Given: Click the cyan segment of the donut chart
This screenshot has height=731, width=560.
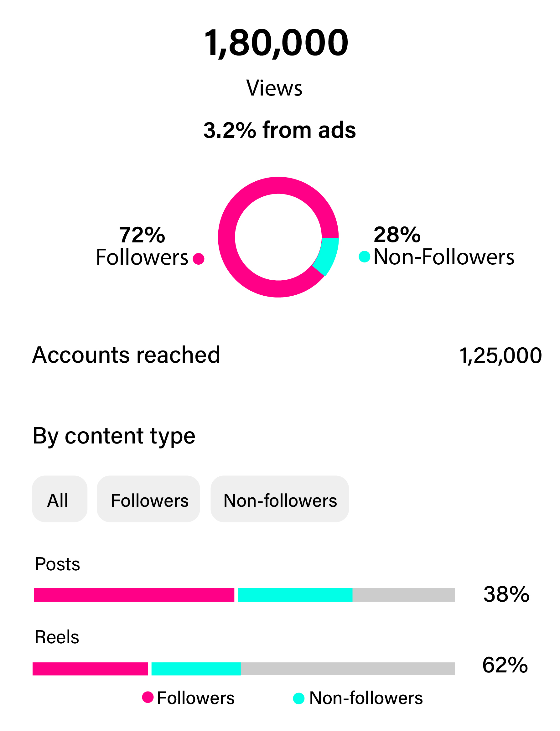Looking at the screenshot, I should click(x=327, y=255).
